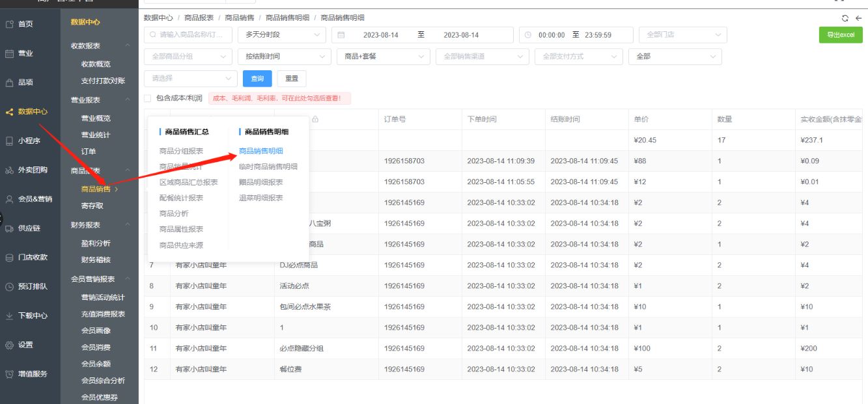Screen dimensions: 868x404
Task: Open 寄存取 in the submenu
Action: [x=92, y=206]
